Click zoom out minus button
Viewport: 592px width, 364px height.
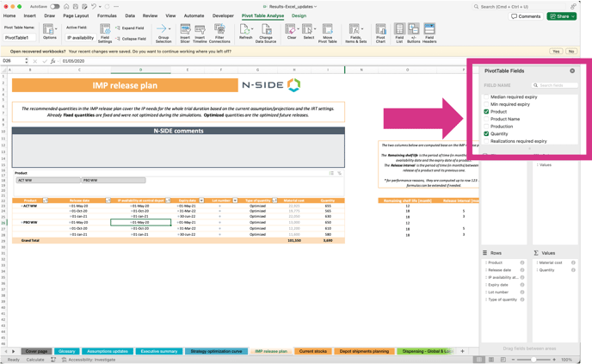[511, 360]
